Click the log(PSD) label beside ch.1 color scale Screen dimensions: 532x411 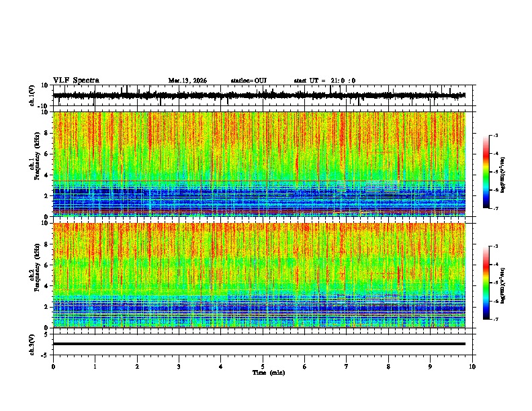coord(503,175)
